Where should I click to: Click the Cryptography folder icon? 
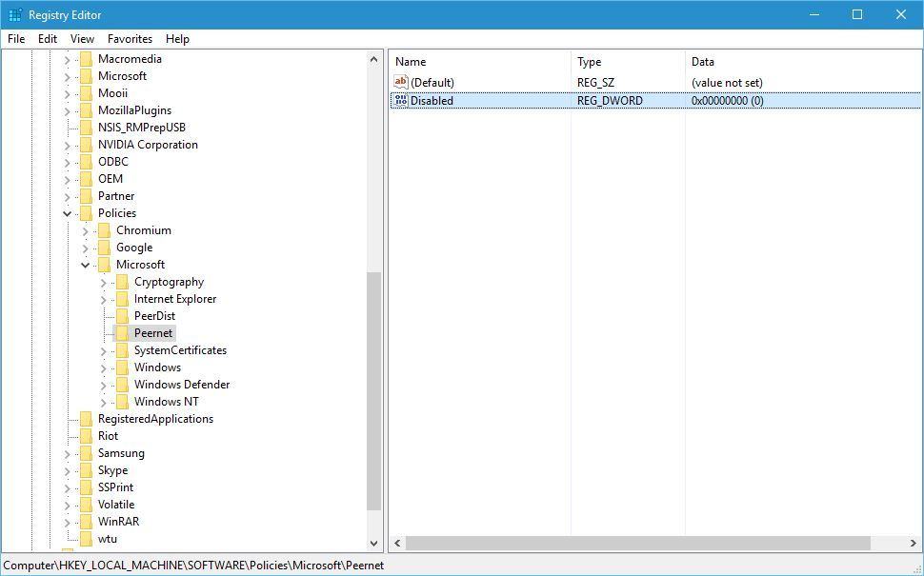click(122, 282)
